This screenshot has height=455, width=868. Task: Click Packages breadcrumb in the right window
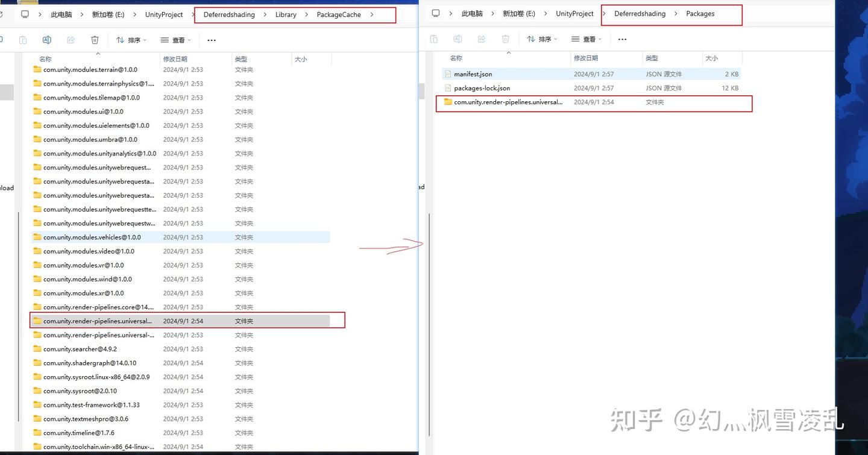700,13
